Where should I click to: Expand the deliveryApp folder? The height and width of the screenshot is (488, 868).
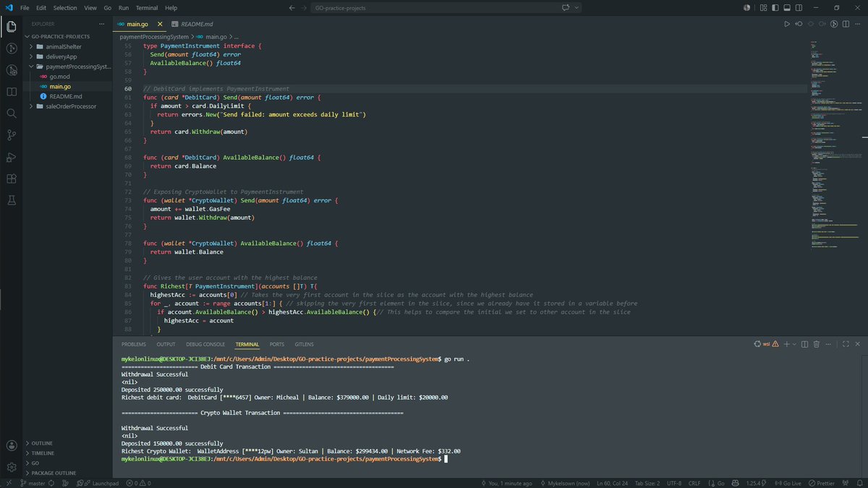pos(69,56)
